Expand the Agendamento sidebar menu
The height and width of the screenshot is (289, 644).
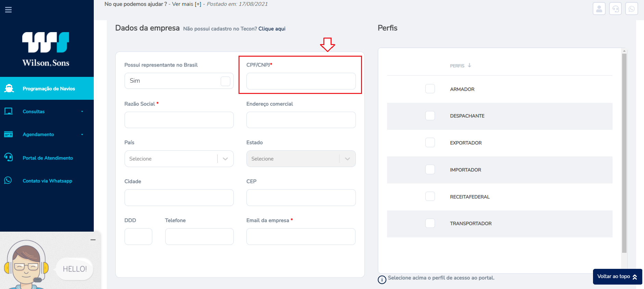coord(47,134)
